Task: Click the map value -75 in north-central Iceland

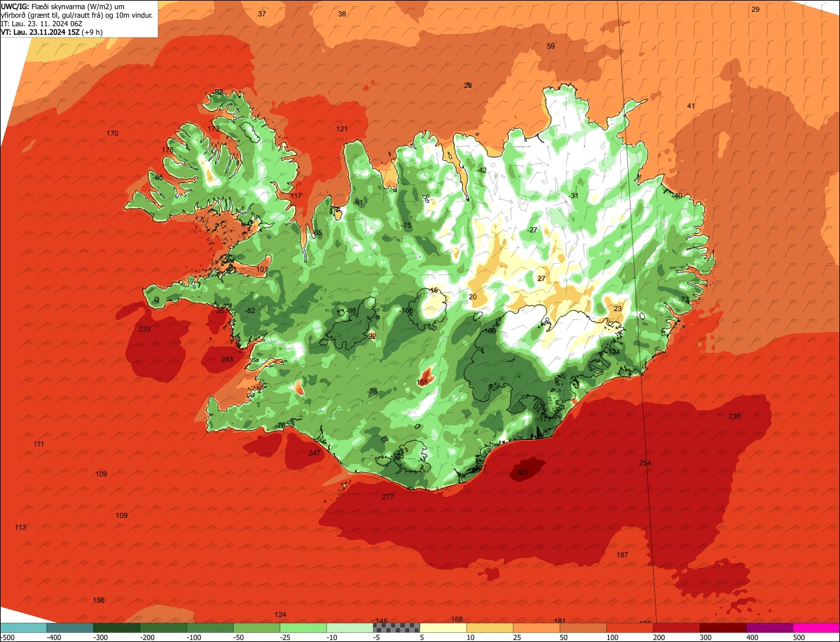Action: [406, 225]
